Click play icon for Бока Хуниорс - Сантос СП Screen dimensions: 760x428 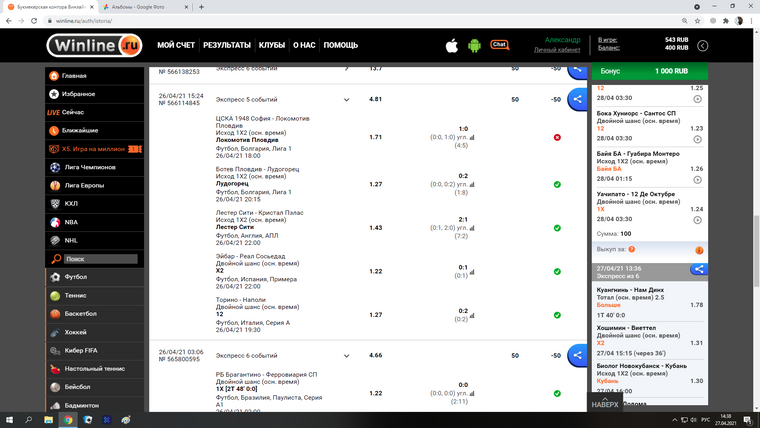[697, 139]
